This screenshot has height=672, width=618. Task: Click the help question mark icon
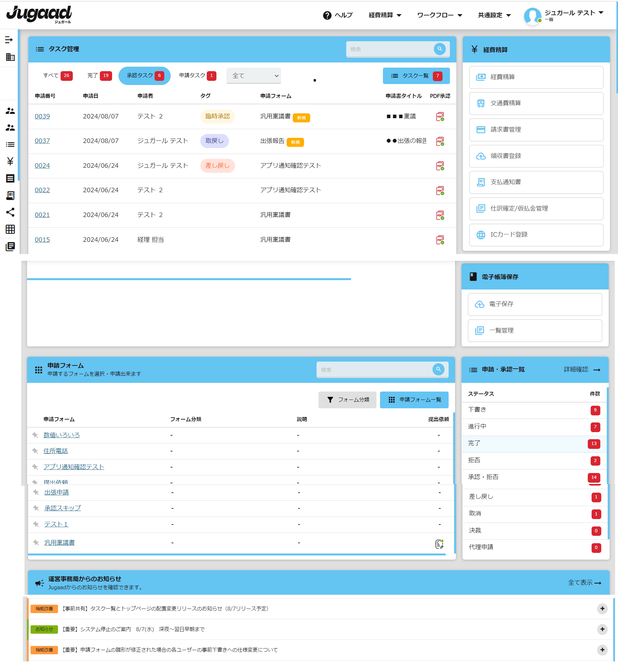coord(327,15)
